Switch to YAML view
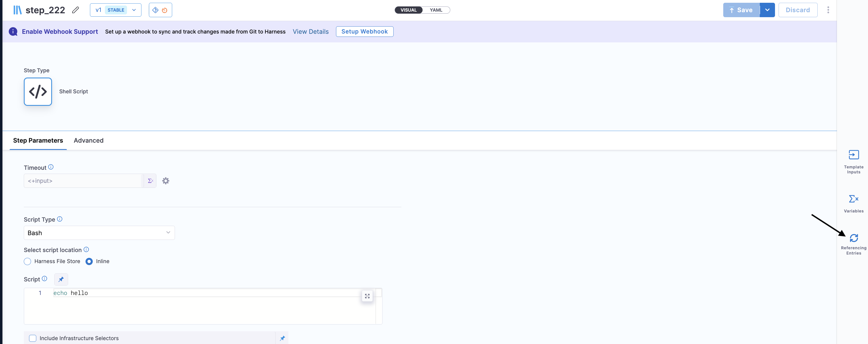 click(436, 10)
